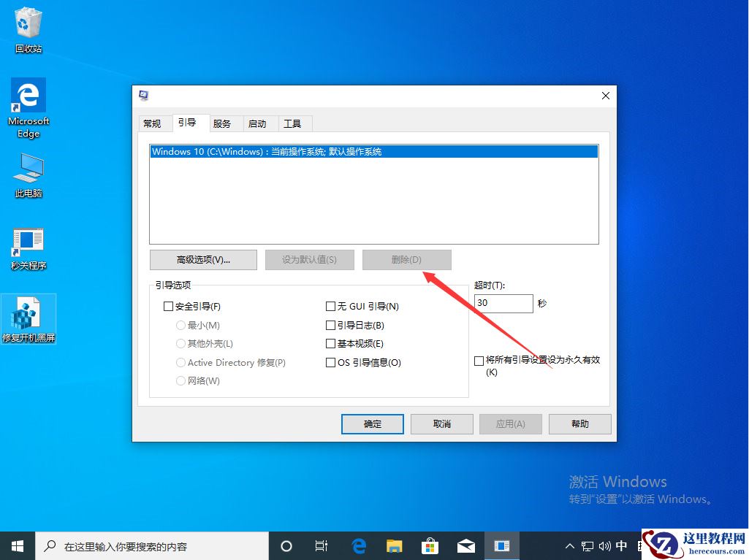Open Mail from the taskbar
Screen dimensions: 749x560
pyautogui.click(x=466, y=545)
